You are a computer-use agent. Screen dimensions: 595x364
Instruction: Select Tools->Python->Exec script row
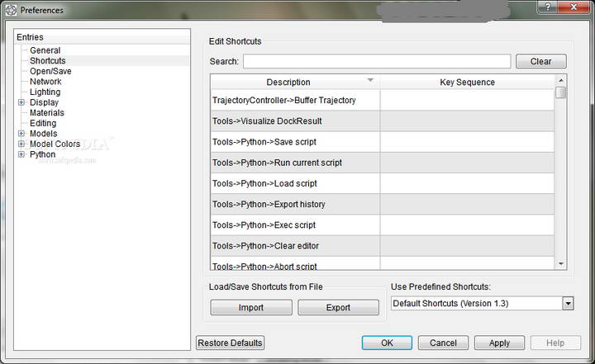(382, 225)
